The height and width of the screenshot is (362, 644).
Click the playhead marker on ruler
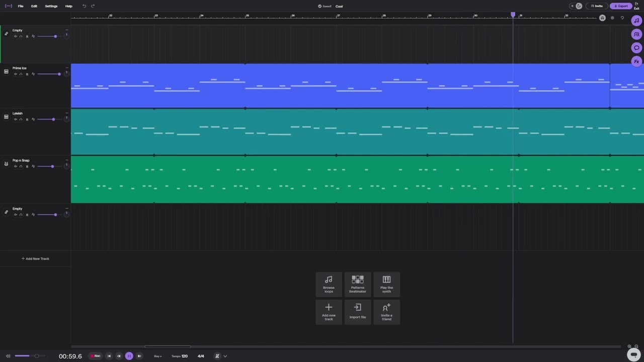click(x=513, y=15)
